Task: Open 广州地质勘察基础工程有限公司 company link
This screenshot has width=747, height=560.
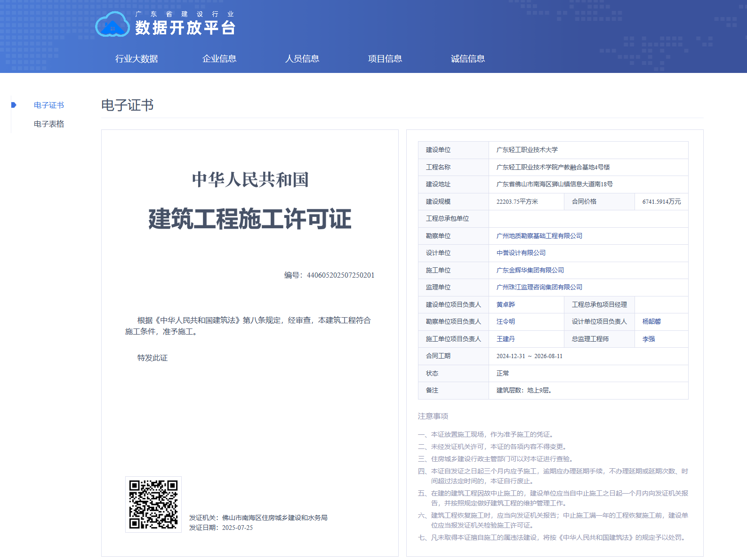Action: [539, 236]
